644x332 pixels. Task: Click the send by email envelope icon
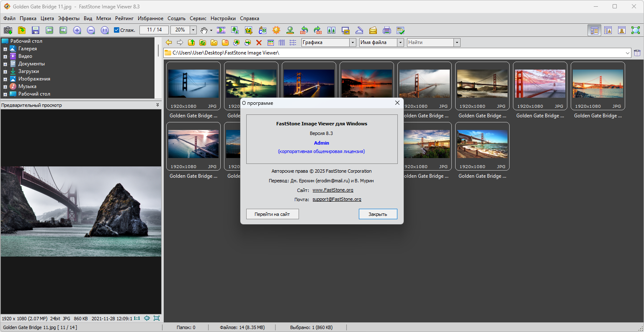(x=373, y=30)
